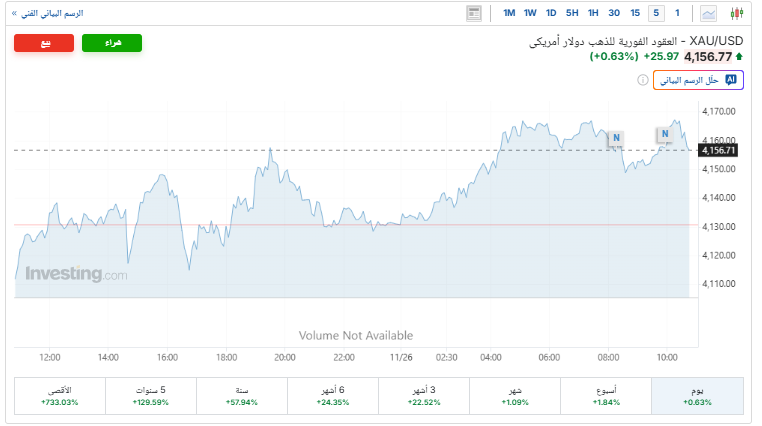
Task: Select the 1D chart interval
Action: coord(551,13)
